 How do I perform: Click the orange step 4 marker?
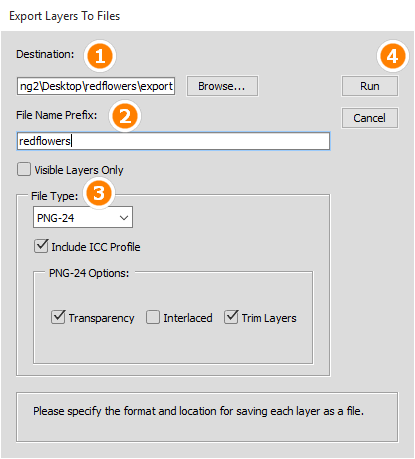point(392,56)
